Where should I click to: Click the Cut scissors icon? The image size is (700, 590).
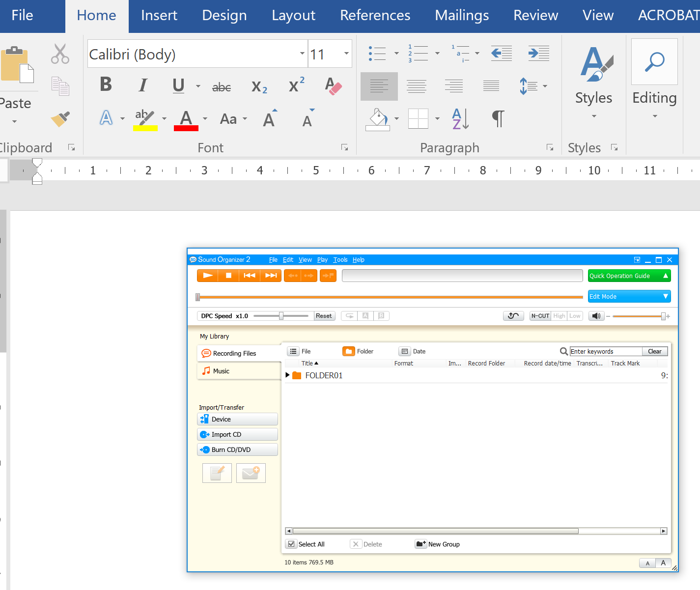point(60,54)
